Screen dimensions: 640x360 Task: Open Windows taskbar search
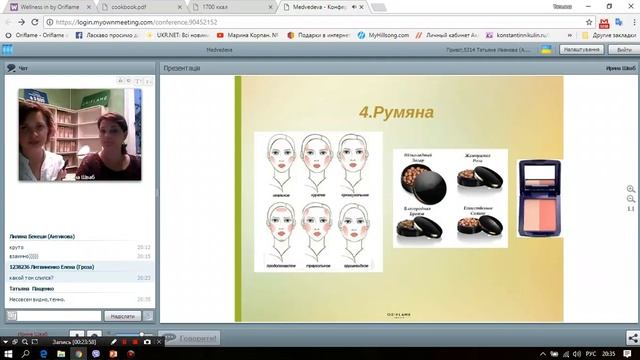[x=25, y=354]
